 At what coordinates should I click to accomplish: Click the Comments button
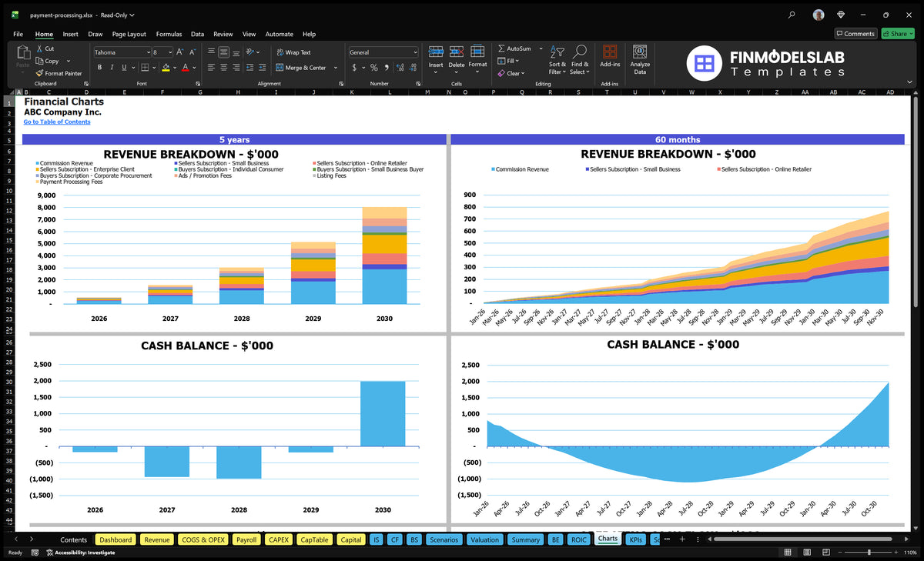click(855, 34)
